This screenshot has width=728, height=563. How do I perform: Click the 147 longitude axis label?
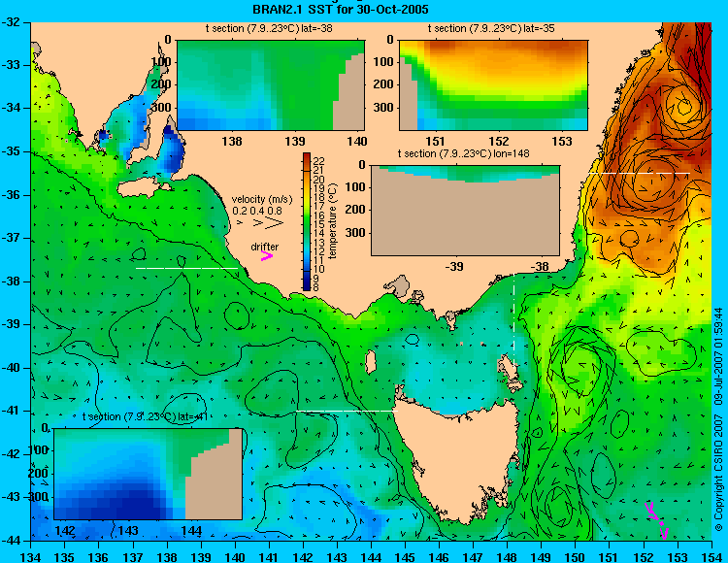(x=473, y=557)
